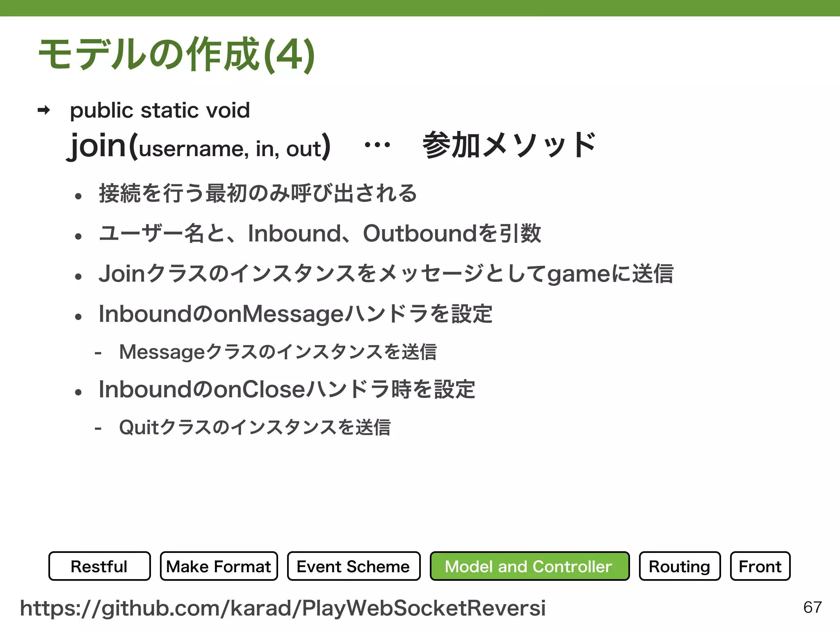Click the 参加メソッド label
This screenshot has width=840, height=630.
click(509, 145)
